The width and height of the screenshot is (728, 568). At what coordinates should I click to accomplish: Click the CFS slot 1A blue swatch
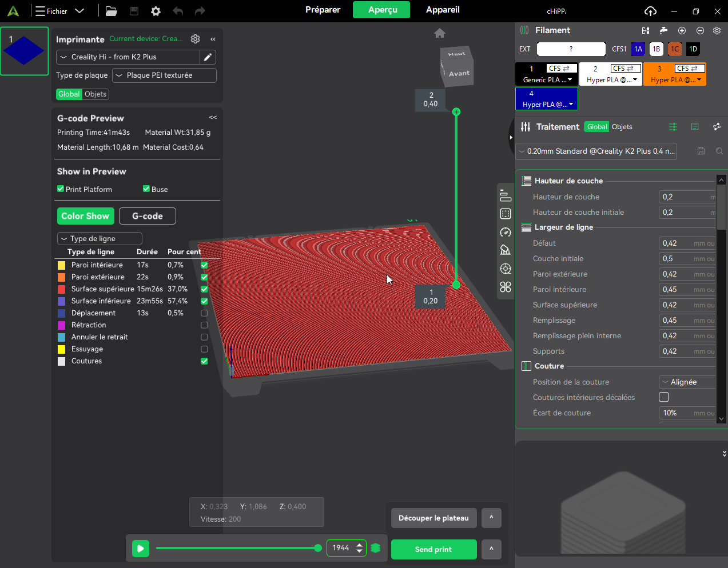click(x=638, y=49)
